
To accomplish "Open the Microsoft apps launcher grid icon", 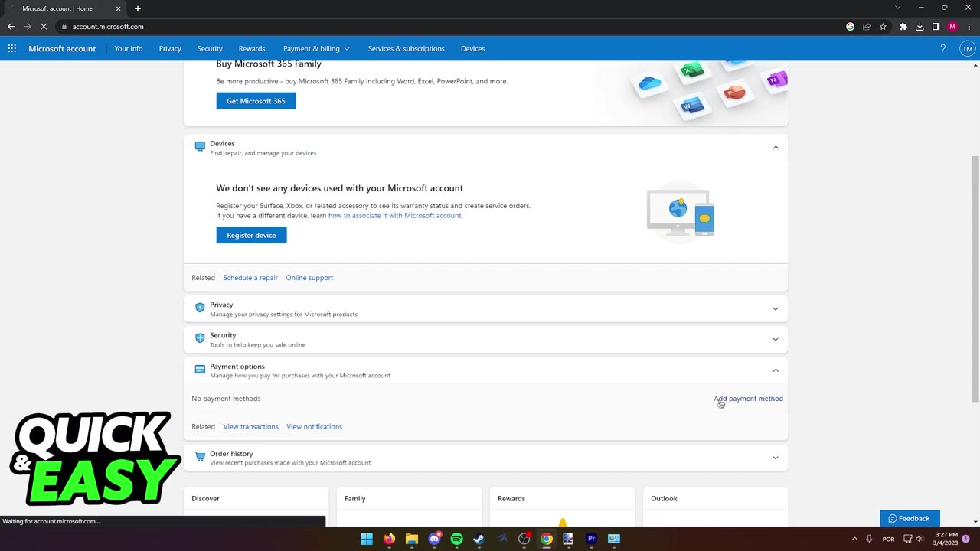I will pos(11,48).
